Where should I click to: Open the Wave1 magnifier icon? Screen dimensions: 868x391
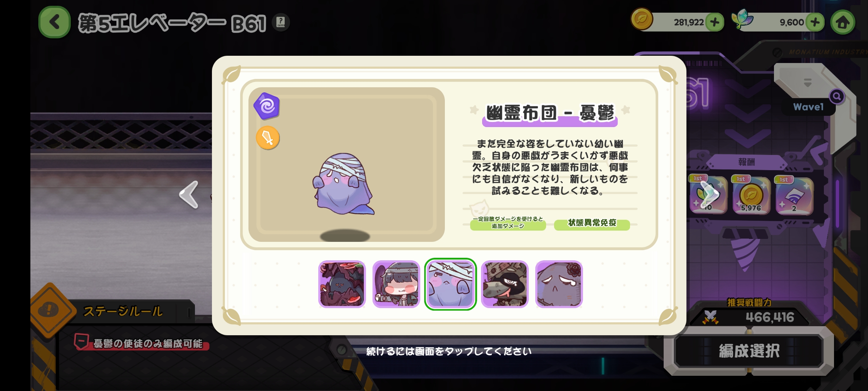click(x=837, y=96)
